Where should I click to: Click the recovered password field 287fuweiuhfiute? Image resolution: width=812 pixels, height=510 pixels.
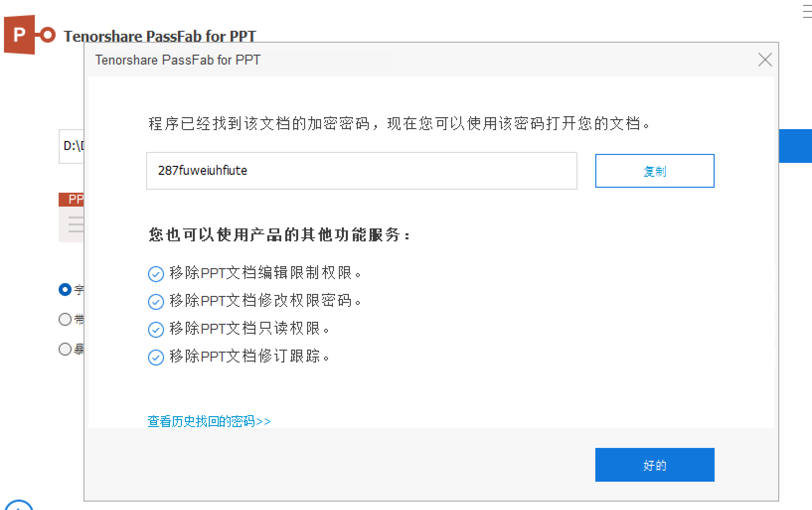(x=361, y=171)
